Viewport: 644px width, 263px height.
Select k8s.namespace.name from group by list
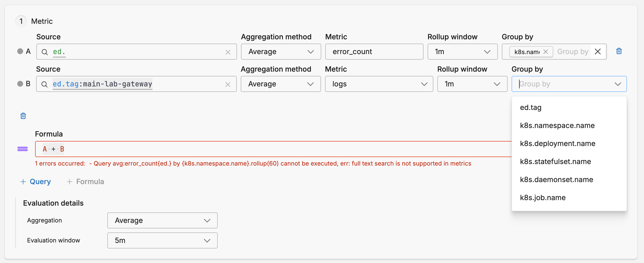point(557,125)
